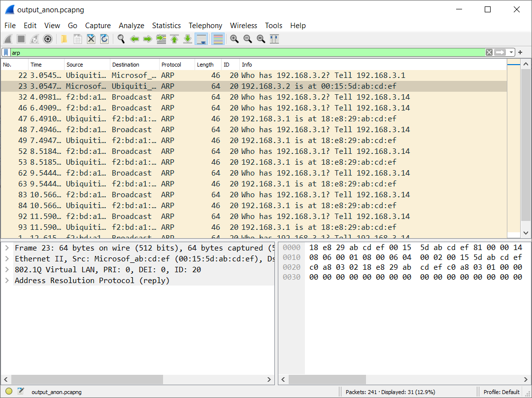Open capture options gear icon
Image resolution: width=532 pixels, height=398 pixels.
(x=48, y=39)
